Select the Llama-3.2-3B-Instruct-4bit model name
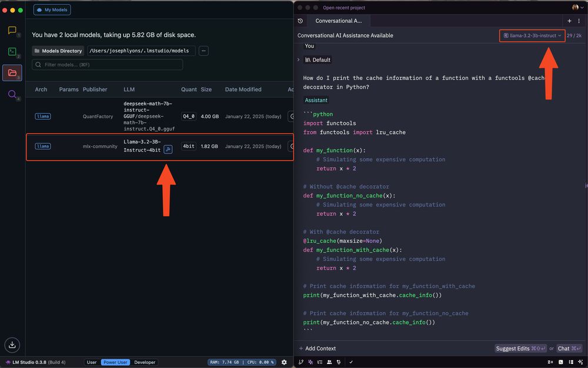The width and height of the screenshot is (588, 368). pyautogui.click(x=142, y=146)
